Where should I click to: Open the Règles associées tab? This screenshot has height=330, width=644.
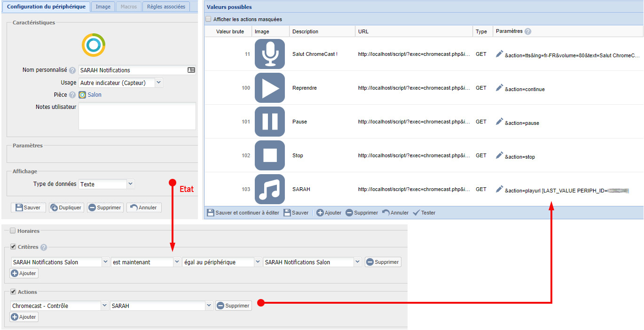[x=166, y=7]
